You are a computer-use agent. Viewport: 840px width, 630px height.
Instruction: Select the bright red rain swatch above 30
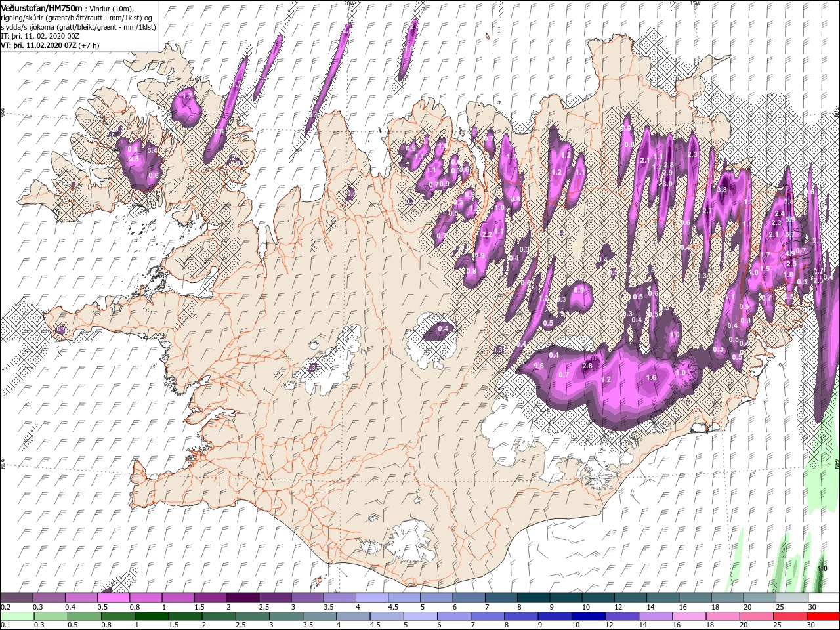823,616
